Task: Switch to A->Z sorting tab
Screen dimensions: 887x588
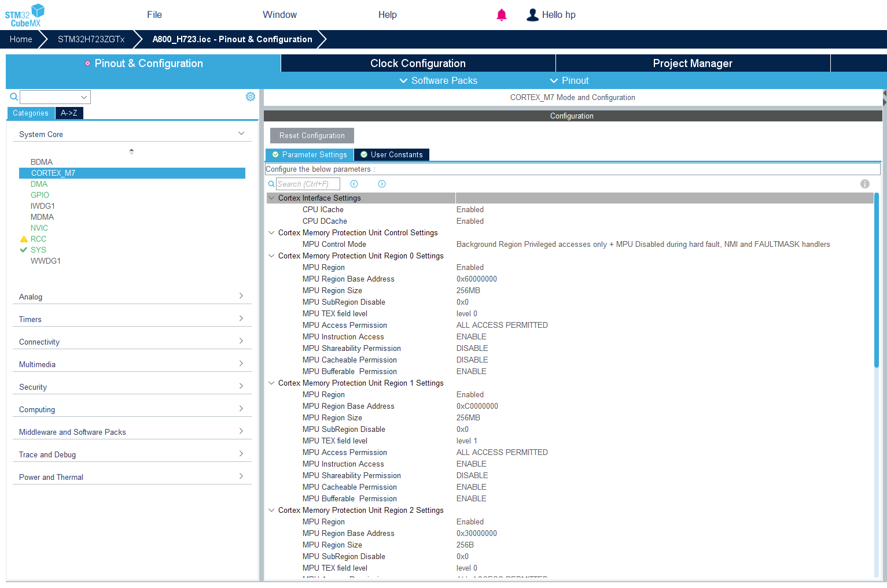Action: click(x=69, y=113)
